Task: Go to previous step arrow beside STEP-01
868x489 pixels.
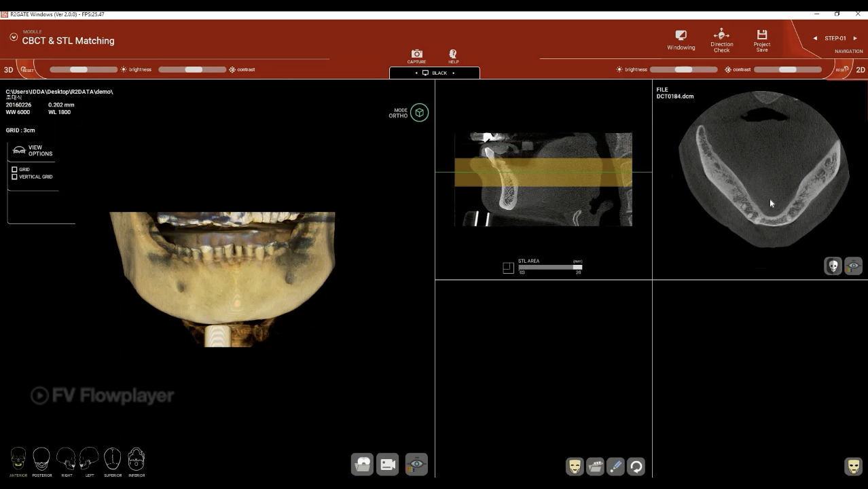Action: [815, 38]
